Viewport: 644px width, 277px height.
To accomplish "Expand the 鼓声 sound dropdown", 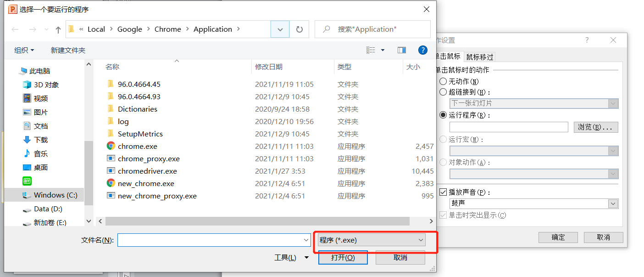I will click(x=613, y=204).
